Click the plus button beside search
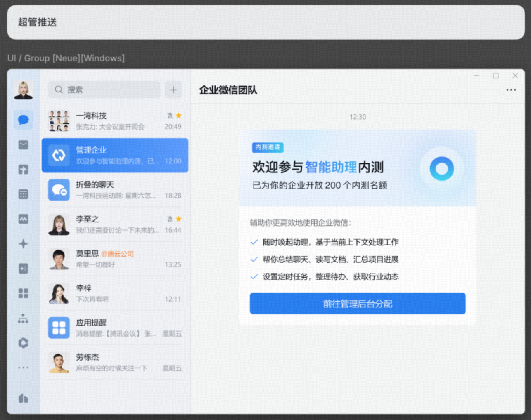The height and width of the screenshot is (420, 531). pyautogui.click(x=173, y=90)
